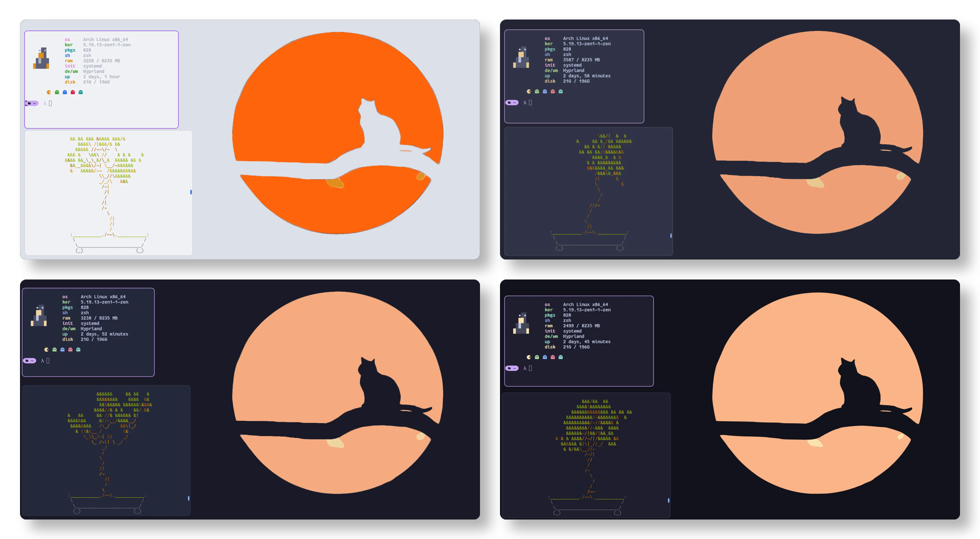980x539 pixels.
Task: Click 'Arch Linux x86_64' in the 58-minutes uptime terminal
Action: click(585, 38)
